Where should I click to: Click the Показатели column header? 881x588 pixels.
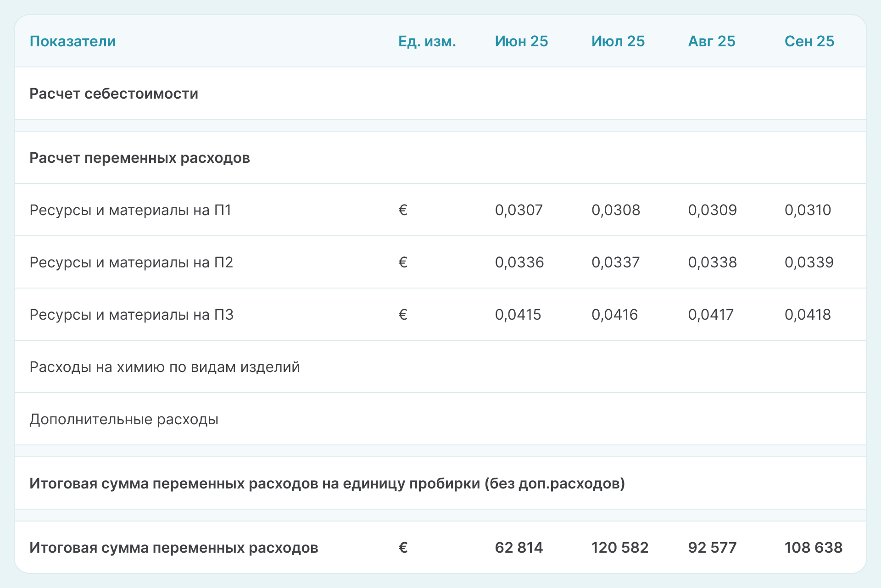[x=72, y=41]
